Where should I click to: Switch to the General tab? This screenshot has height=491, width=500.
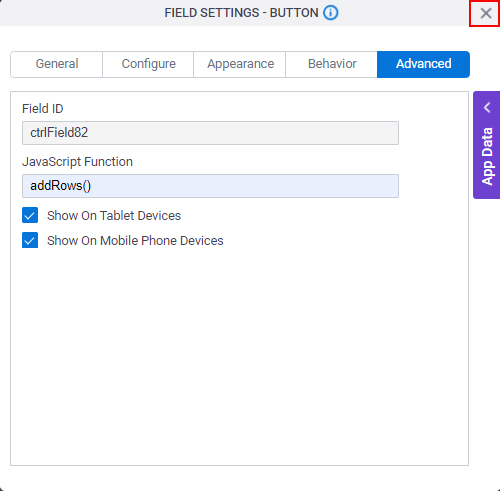coord(57,64)
